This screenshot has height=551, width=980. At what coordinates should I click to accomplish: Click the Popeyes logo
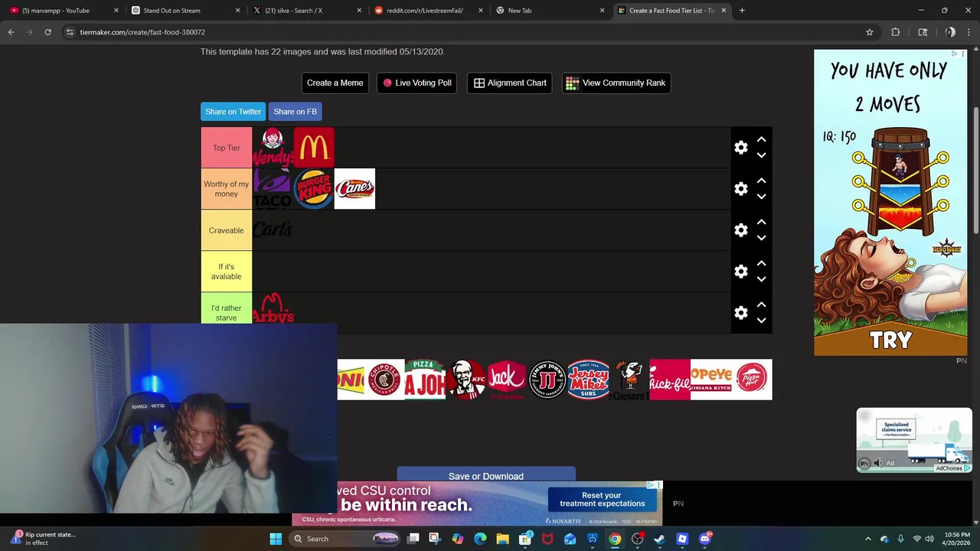point(710,380)
